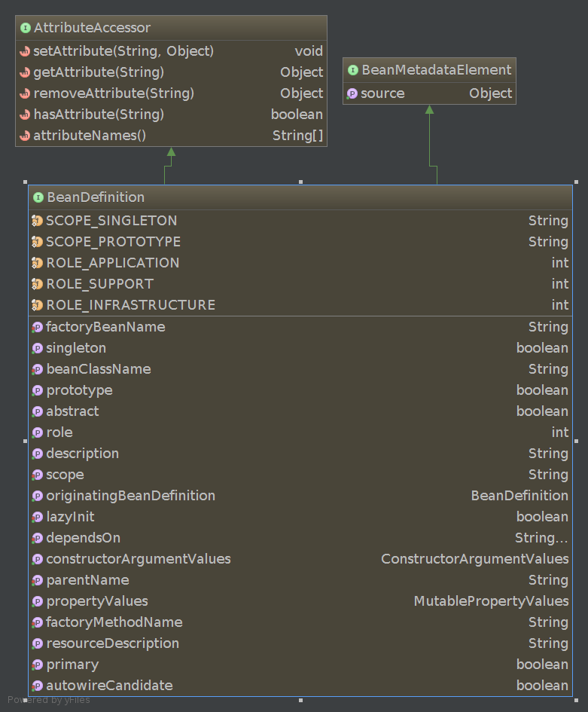Image resolution: width=588 pixels, height=712 pixels.
Task: Click the String[] return type
Action: pyautogui.click(x=297, y=136)
